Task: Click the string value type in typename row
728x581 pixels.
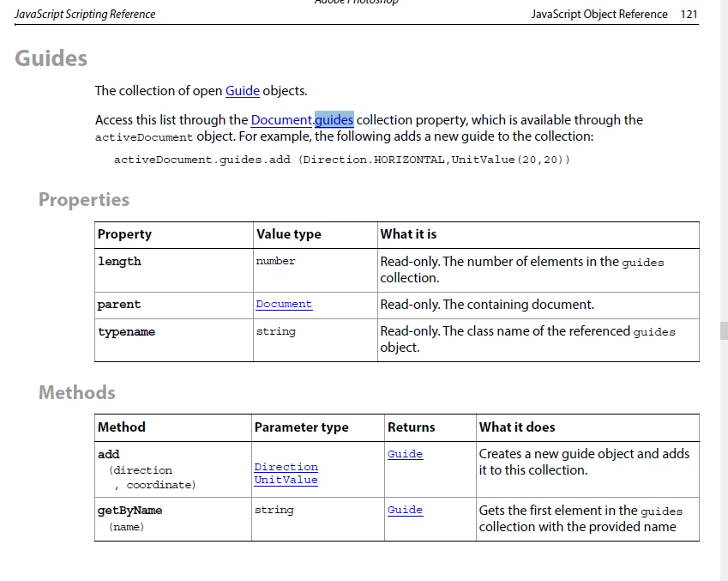Action: (x=276, y=331)
